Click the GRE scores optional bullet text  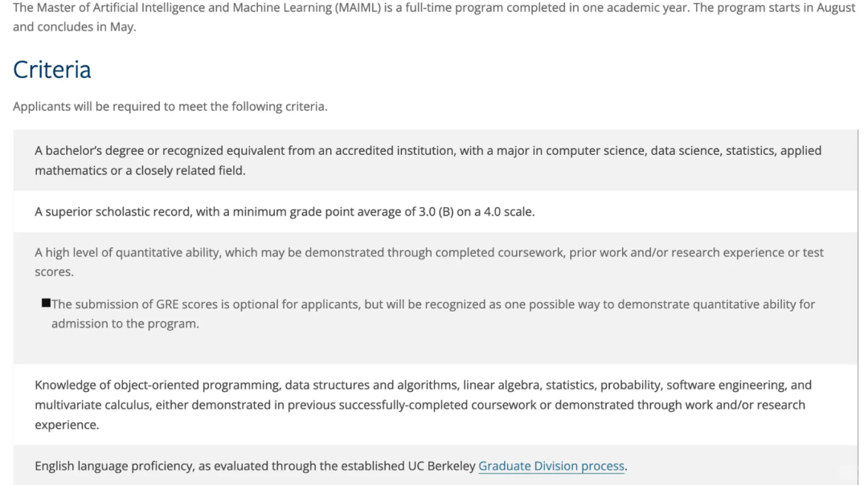click(x=433, y=313)
